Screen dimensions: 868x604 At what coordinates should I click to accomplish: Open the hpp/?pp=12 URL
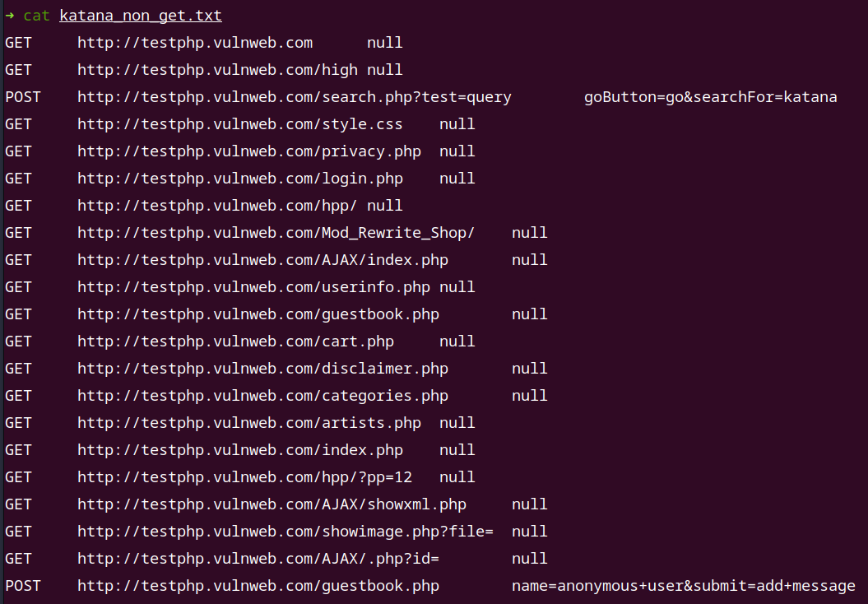(244, 476)
